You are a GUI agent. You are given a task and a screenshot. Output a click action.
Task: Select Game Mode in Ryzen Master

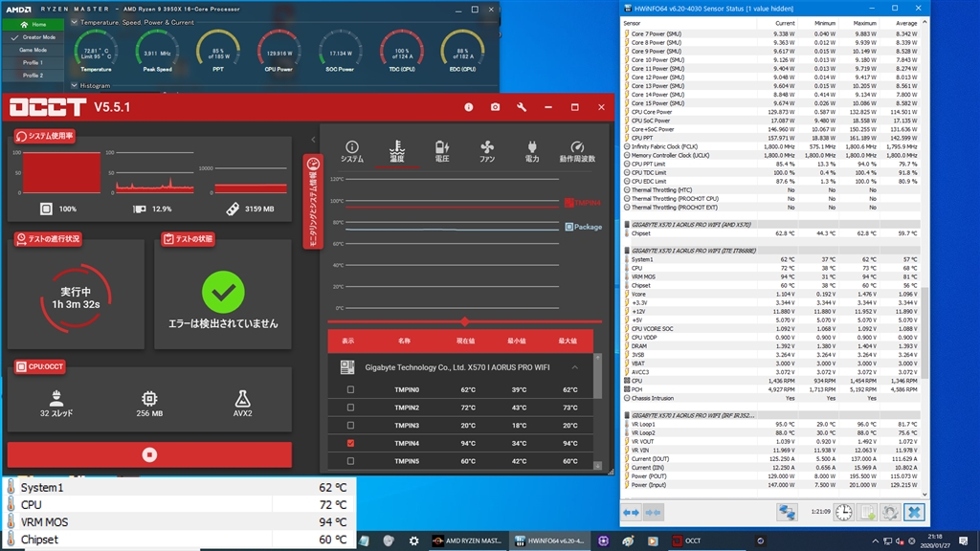click(33, 50)
